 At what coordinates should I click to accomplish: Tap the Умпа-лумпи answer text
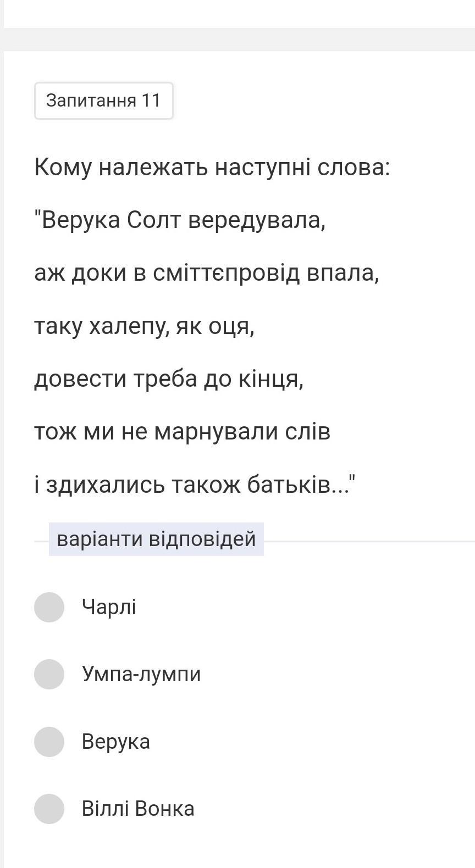[x=141, y=674]
